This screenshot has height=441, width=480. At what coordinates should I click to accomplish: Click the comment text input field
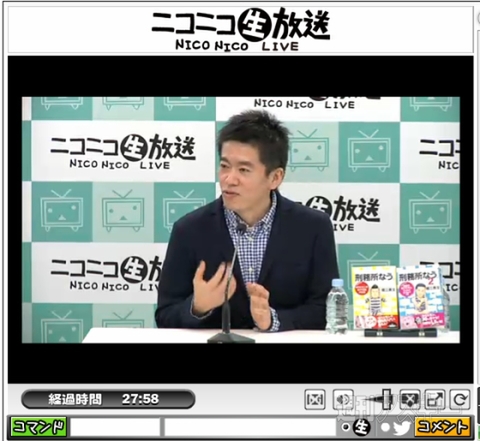click(250, 427)
